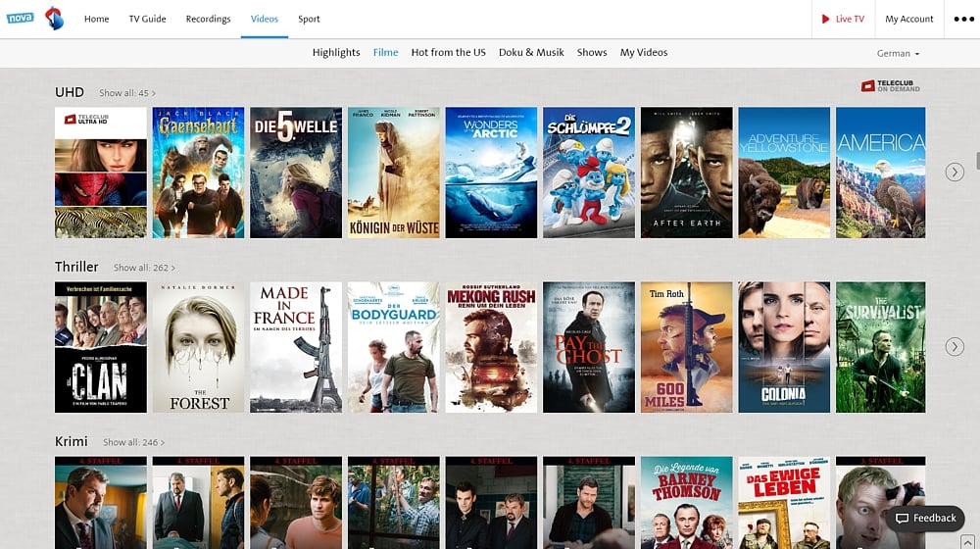The image size is (980, 549).
Task: Open Das ewige Leben poster
Action: click(784, 503)
